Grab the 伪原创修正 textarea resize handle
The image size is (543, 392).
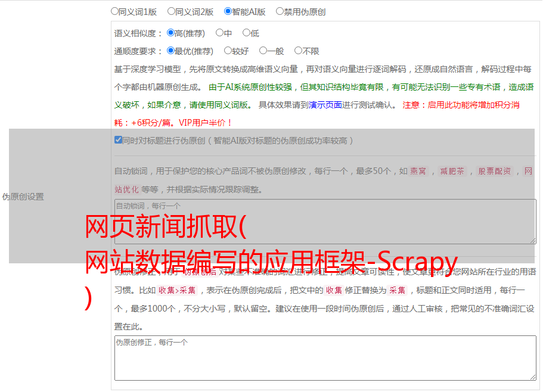[x=533, y=377]
